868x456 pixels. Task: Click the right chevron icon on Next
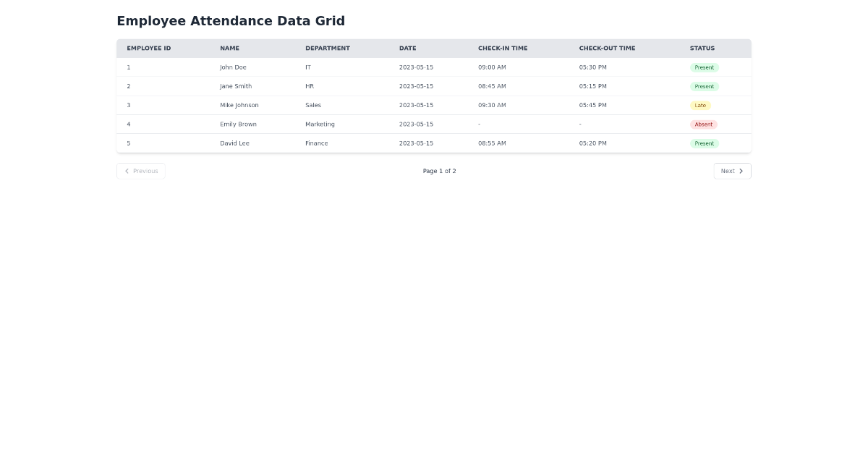click(741, 171)
